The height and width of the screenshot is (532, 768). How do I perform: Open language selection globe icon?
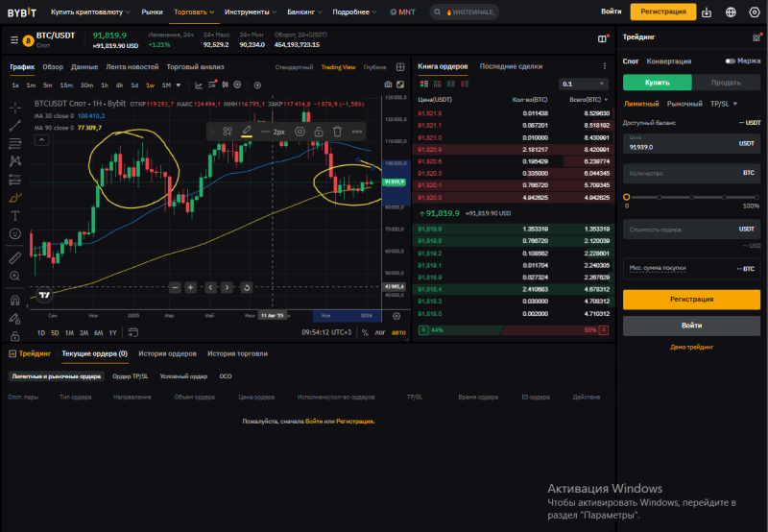pyautogui.click(x=731, y=12)
